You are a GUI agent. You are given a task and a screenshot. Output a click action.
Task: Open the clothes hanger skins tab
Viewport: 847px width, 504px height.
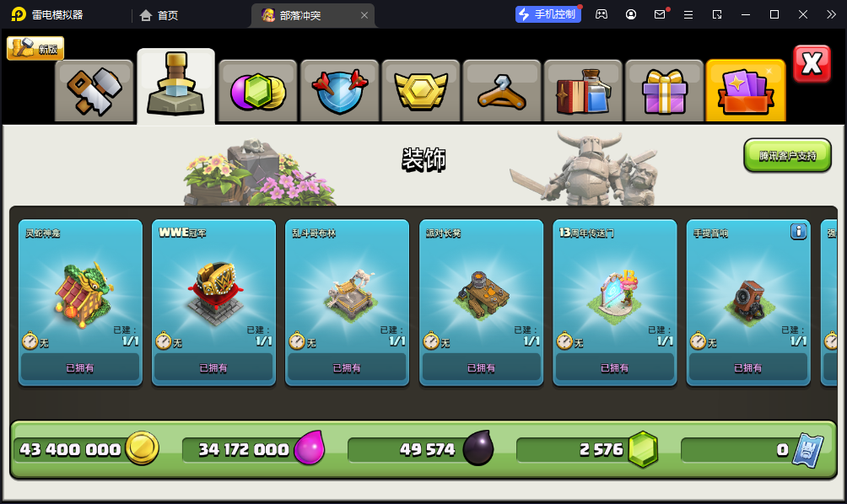click(502, 91)
